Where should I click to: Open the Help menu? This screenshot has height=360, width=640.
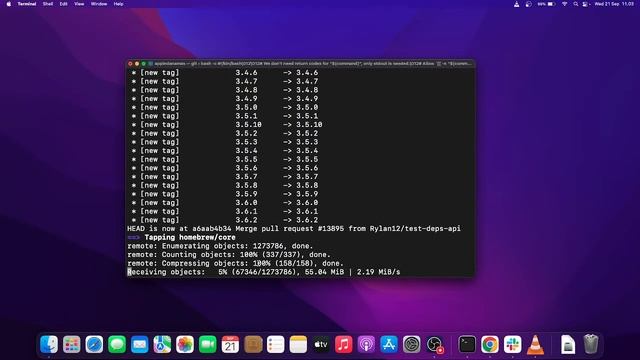118,4
